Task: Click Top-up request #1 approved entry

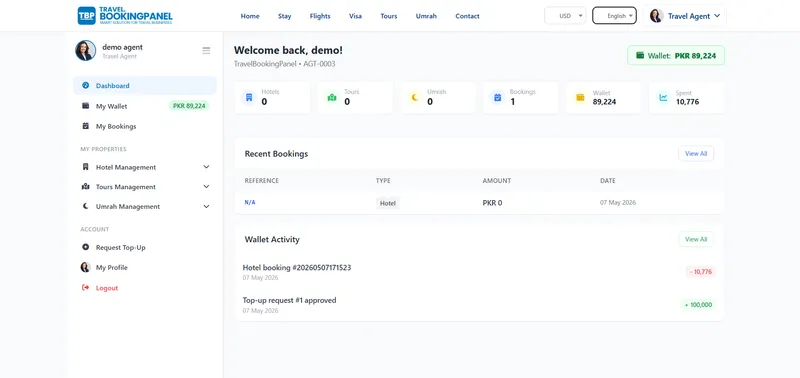Action: point(289,300)
